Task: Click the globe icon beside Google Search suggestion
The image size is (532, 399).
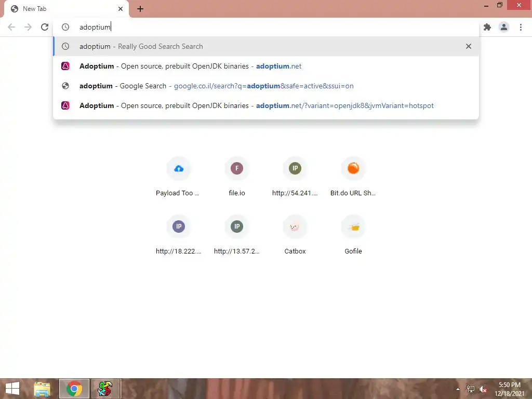Action: (x=65, y=86)
